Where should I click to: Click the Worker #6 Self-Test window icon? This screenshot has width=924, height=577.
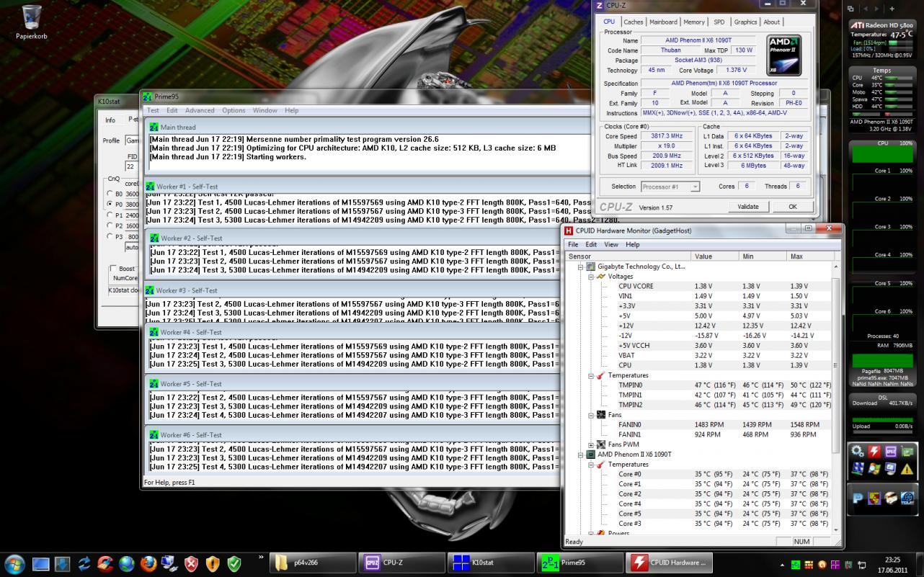(x=154, y=435)
